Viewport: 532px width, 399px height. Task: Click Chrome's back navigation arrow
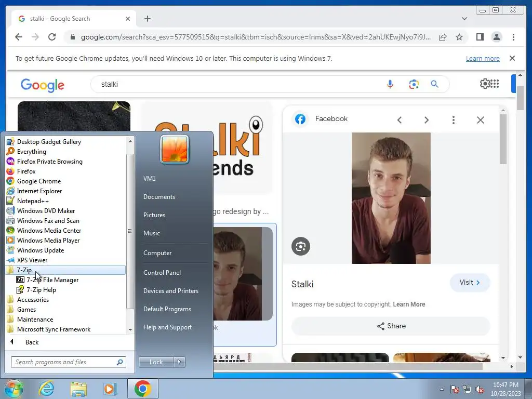click(19, 37)
